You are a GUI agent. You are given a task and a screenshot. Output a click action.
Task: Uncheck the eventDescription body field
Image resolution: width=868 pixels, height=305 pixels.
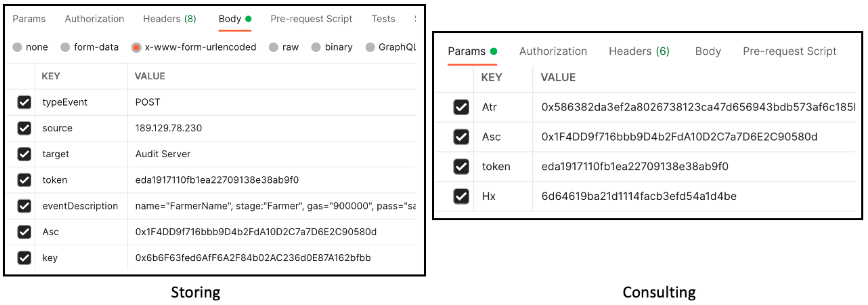coord(24,206)
